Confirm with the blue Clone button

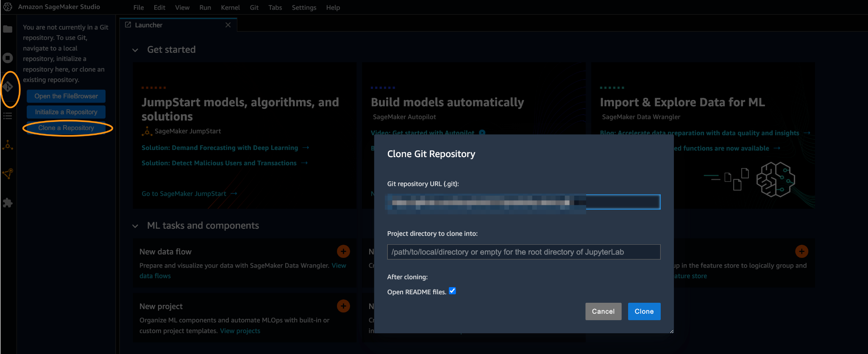click(644, 311)
